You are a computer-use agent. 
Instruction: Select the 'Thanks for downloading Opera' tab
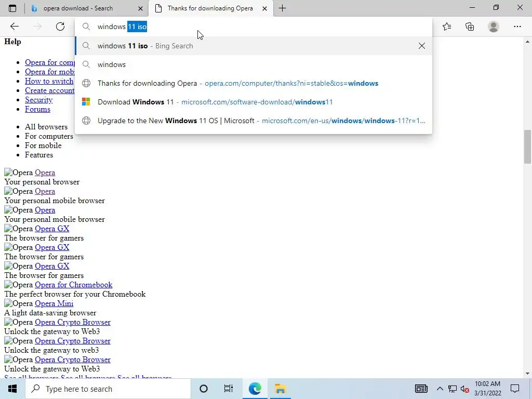point(210,8)
